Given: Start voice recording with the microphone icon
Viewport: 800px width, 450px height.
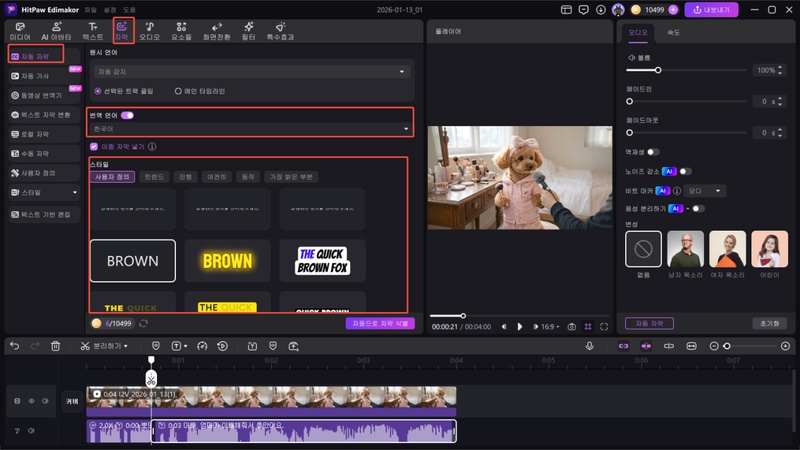Looking at the screenshot, I should 589,346.
